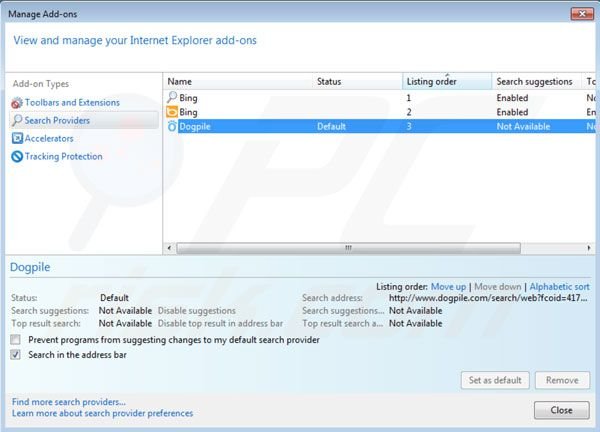600x432 pixels.
Task: Click the Default status cell of Dogpile
Action: pyautogui.click(x=331, y=127)
